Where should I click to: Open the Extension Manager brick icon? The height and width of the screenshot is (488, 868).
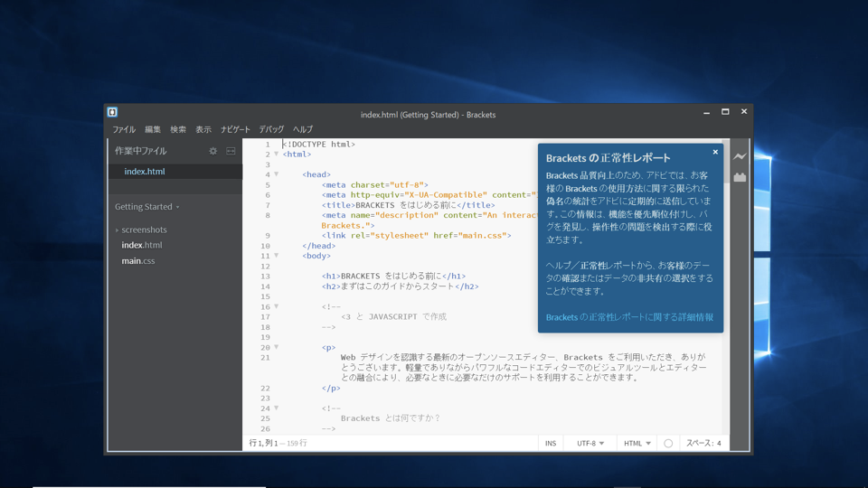pyautogui.click(x=740, y=177)
